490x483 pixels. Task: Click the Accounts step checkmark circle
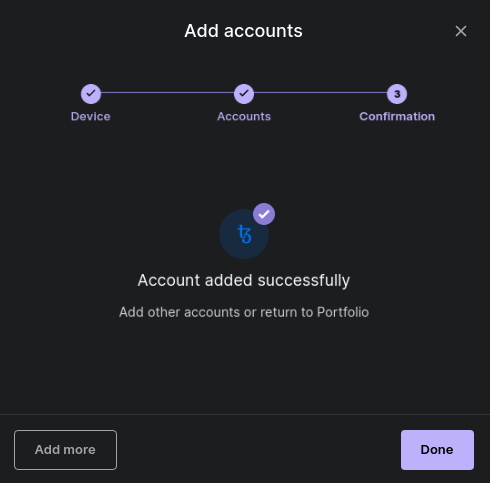click(244, 94)
